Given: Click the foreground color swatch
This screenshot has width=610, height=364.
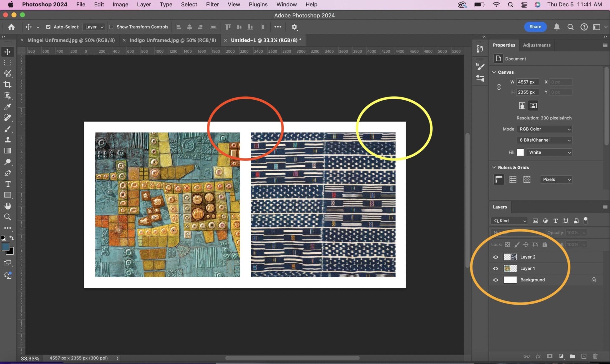Looking at the screenshot, I should [x=5, y=247].
